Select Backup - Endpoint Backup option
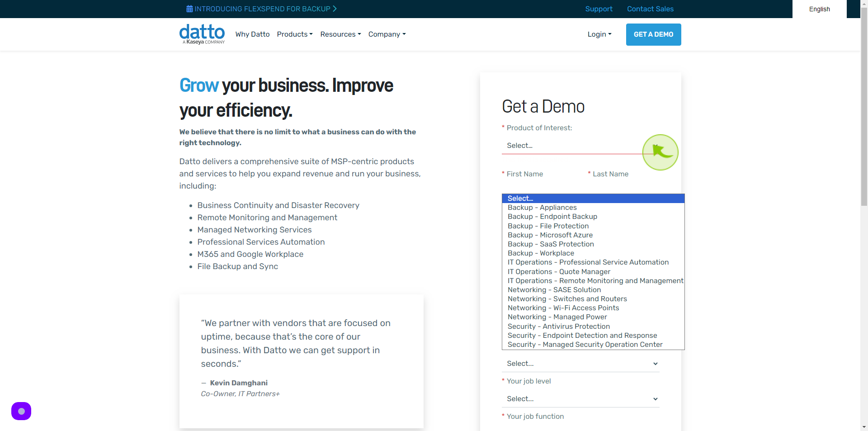The width and height of the screenshot is (868, 431). point(593,217)
